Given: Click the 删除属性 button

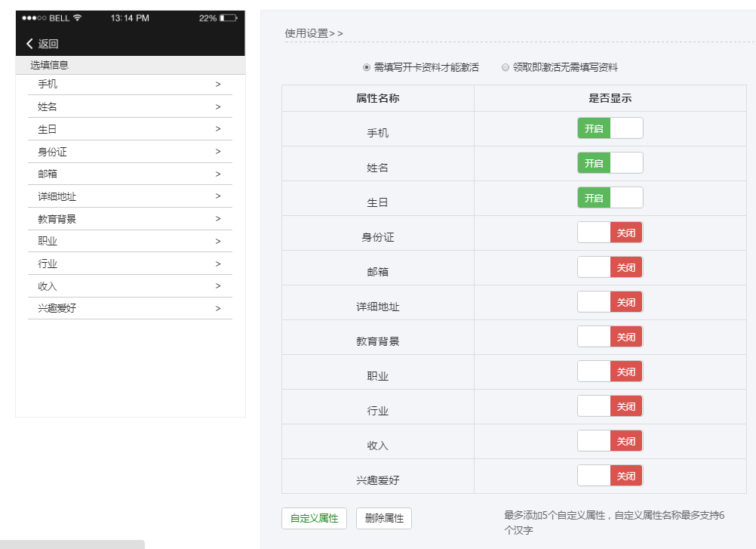Looking at the screenshot, I should coord(384,518).
